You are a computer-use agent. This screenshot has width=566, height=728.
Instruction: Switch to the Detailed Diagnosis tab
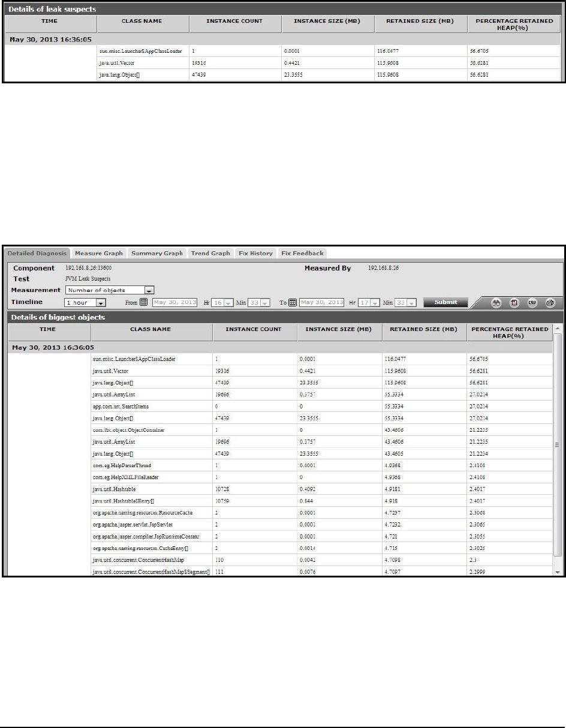(x=37, y=253)
